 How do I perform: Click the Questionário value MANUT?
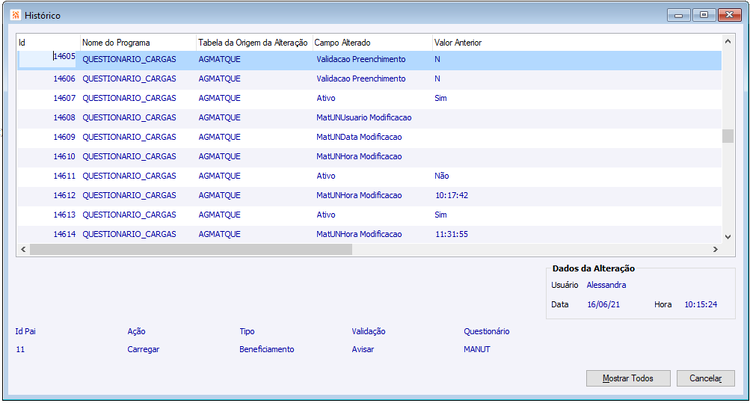pyautogui.click(x=477, y=349)
